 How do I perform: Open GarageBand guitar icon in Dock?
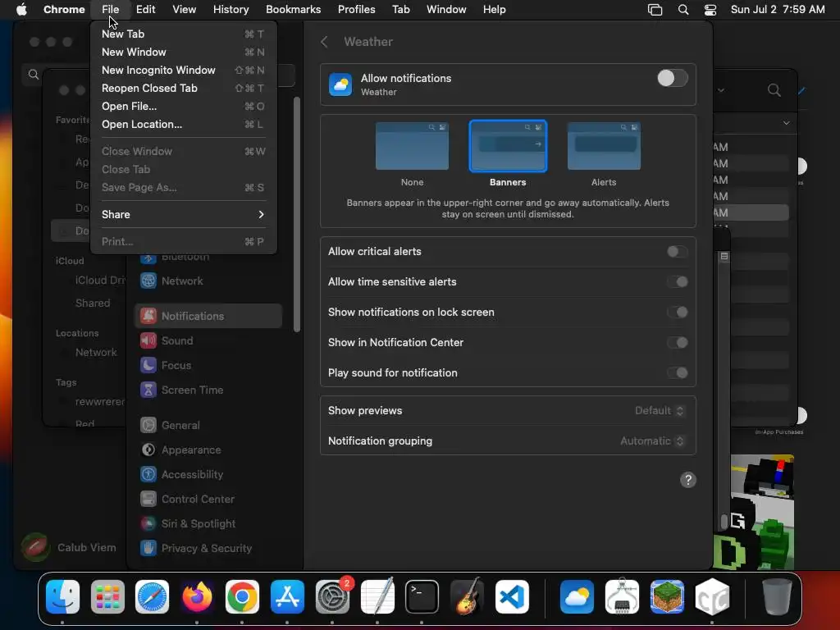click(467, 596)
